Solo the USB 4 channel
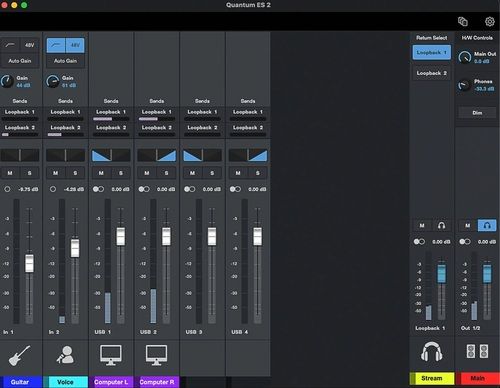This screenshot has width=500, height=388. [x=258, y=173]
